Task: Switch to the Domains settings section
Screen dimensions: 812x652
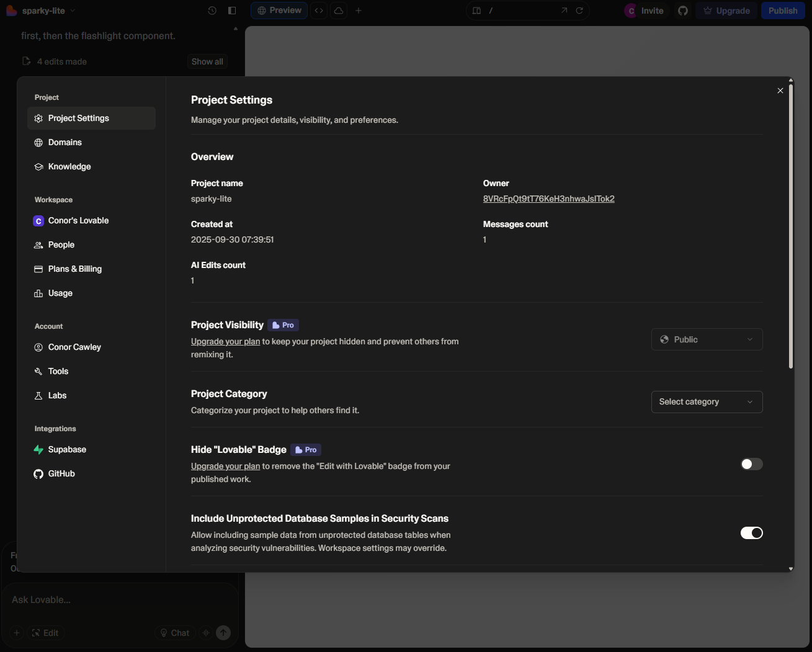Action: click(65, 142)
